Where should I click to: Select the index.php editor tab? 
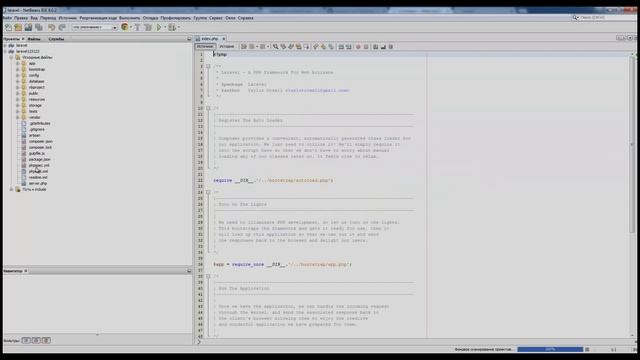(x=209, y=39)
